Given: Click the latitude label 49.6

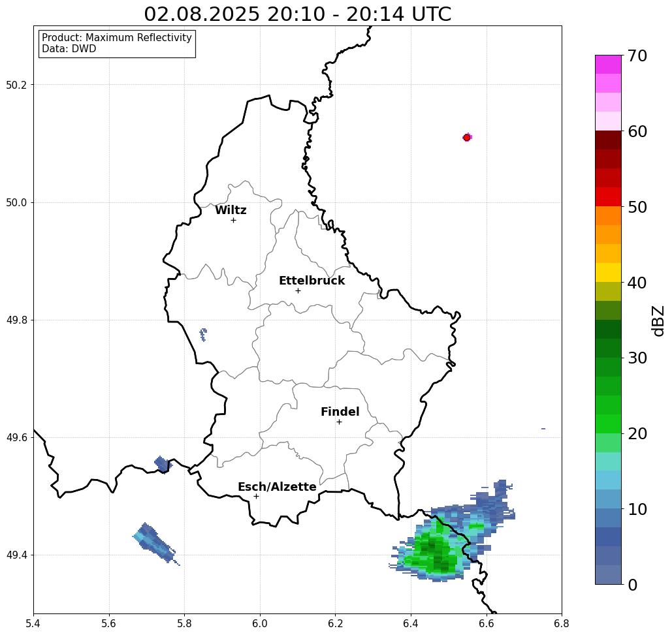Looking at the screenshot, I should click(x=16, y=438).
